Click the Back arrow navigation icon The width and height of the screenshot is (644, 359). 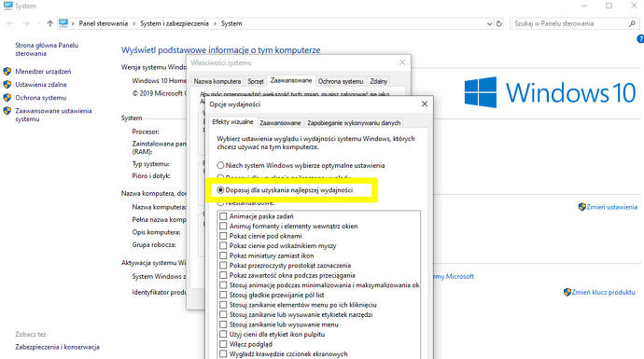(10, 24)
